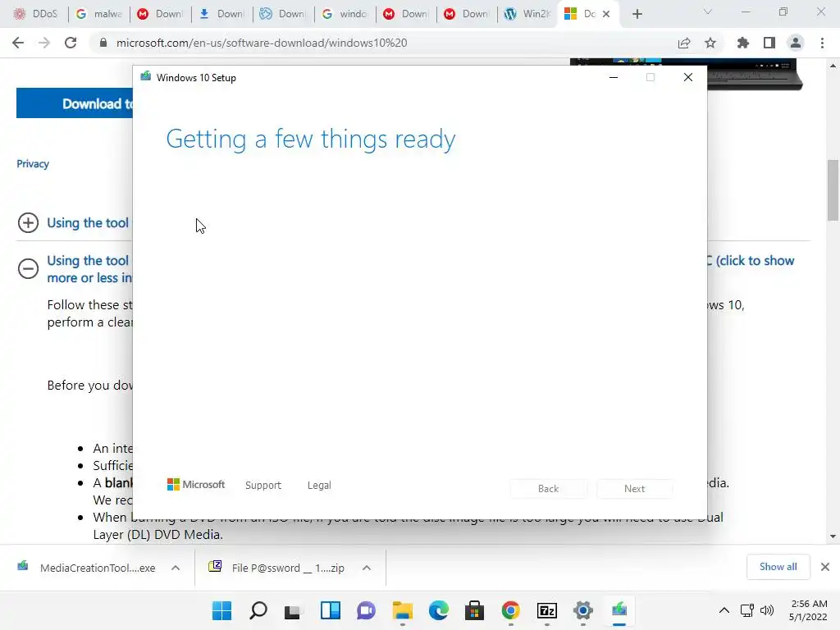The height and width of the screenshot is (630, 840).
Task: Click the share page icon in address bar
Action: pyautogui.click(x=684, y=43)
